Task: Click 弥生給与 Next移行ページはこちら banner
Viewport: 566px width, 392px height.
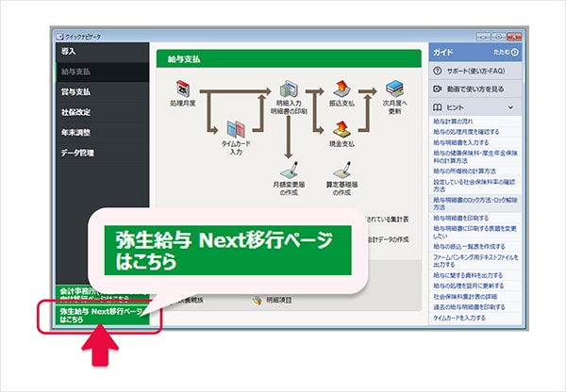Action: coord(102,315)
